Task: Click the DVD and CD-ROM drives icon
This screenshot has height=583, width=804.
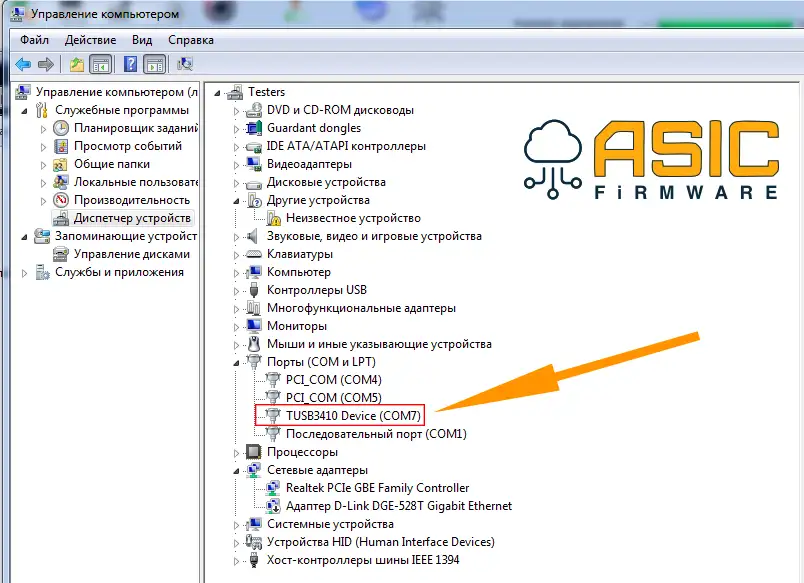Action: tap(254, 110)
